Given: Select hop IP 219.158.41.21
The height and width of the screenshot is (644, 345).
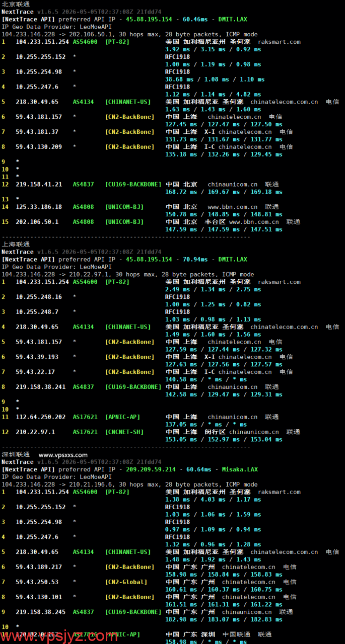Looking at the screenshot, I should 39,185.
